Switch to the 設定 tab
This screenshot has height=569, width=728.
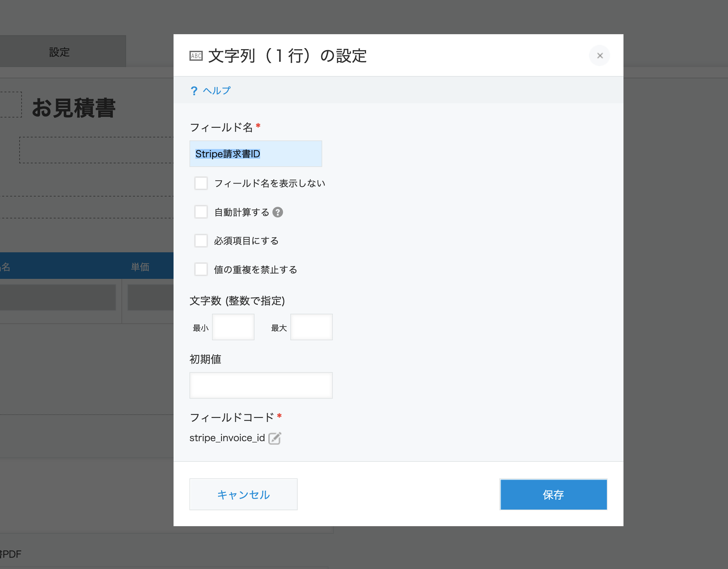pyautogui.click(x=59, y=52)
